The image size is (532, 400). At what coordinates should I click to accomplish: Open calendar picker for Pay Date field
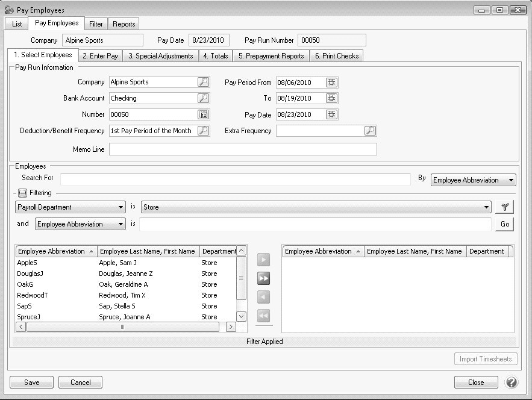tap(332, 114)
